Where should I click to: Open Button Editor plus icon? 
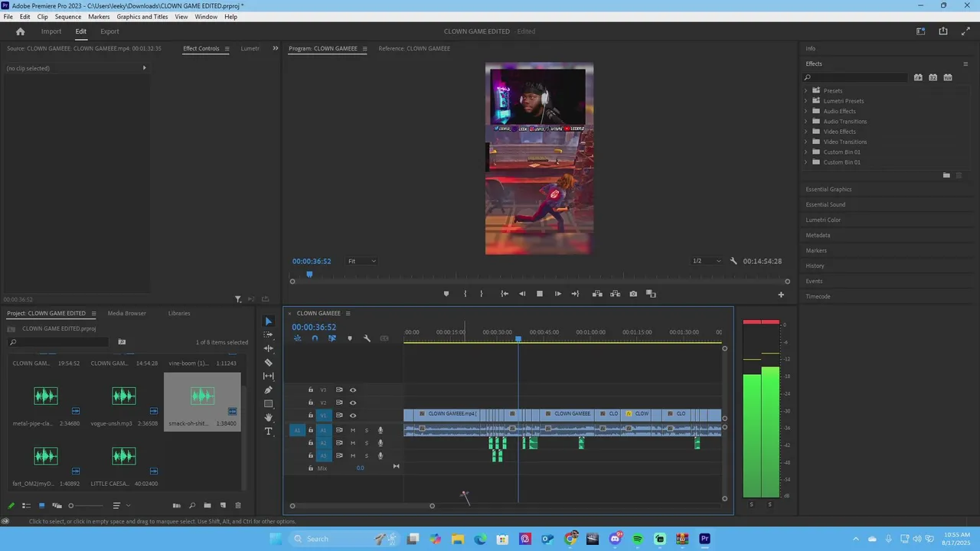click(x=781, y=295)
